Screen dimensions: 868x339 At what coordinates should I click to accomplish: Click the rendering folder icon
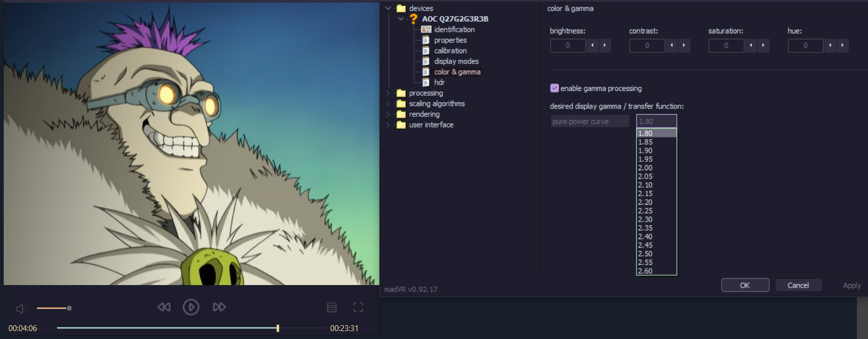[x=401, y=114]
